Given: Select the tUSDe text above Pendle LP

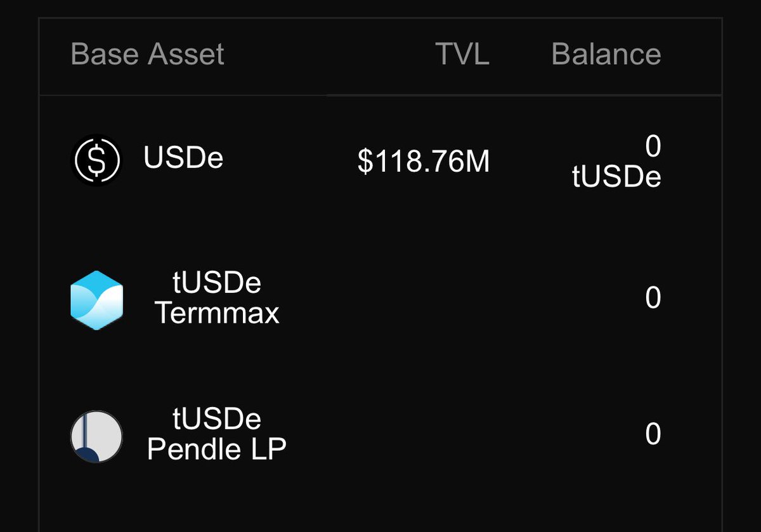Looking at the screenshot, I should 217,419.
